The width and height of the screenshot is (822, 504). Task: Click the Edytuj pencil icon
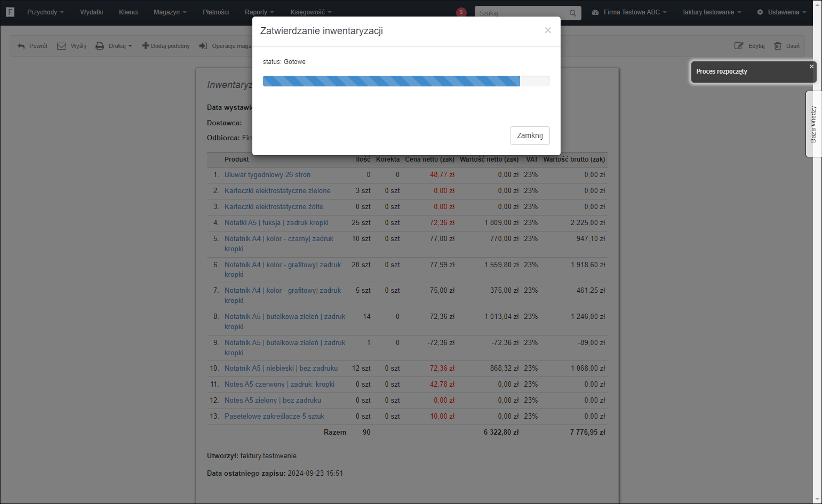[x=739, y=46]
